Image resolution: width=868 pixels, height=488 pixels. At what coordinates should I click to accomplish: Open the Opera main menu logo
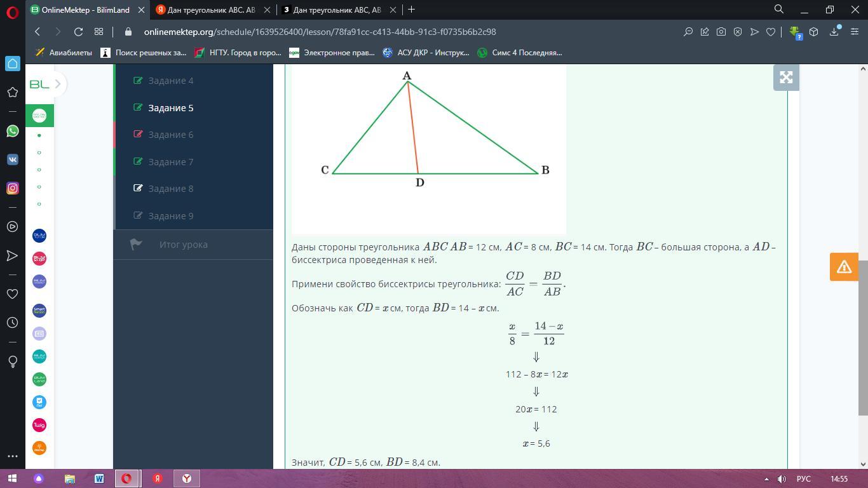tap(12, 12)
